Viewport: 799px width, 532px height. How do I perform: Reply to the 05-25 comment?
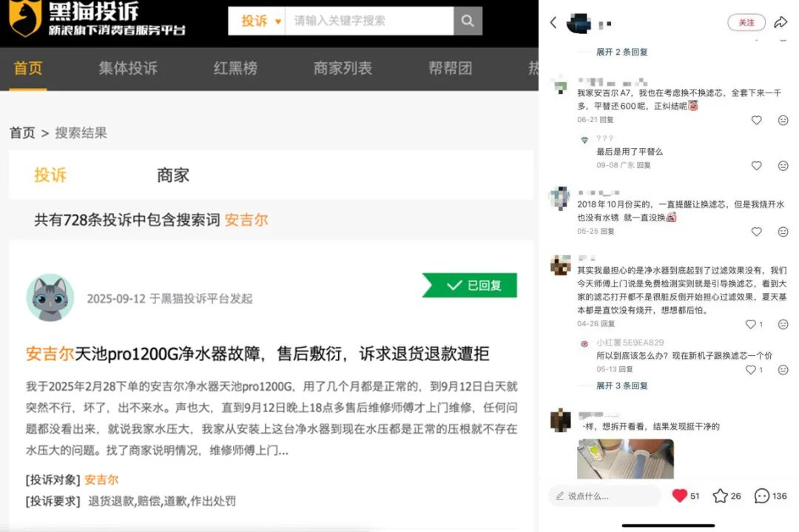(x=607, y=232)
